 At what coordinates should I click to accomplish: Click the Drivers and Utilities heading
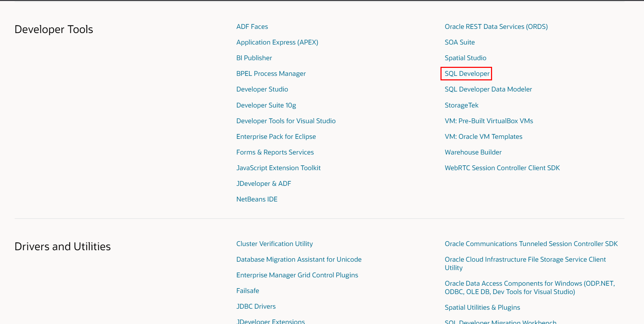pos(62,247)
